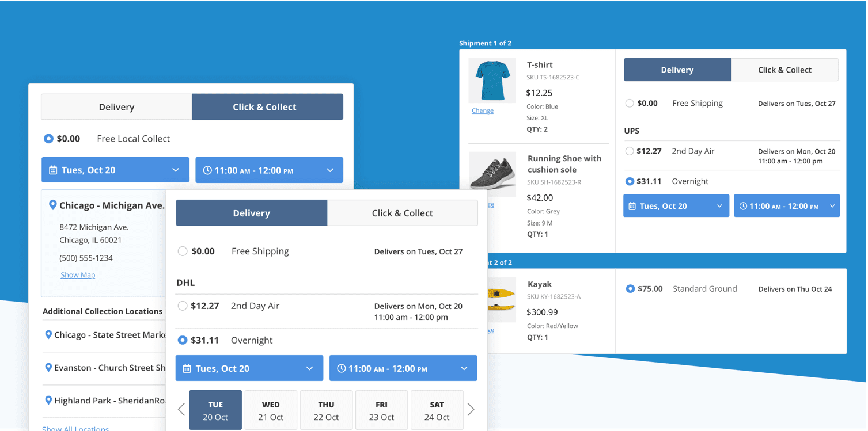
Task: Click the pin icon for Chicago - State Street
Action: [48, 335]
